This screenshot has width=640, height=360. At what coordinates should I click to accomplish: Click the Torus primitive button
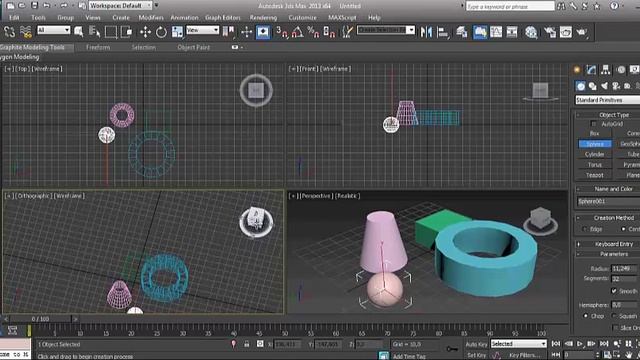click(x=595, y=164)
